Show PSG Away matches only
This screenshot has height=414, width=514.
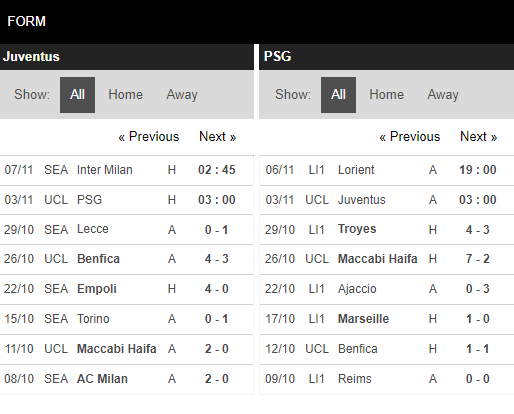pyautogui.click(x=443, y=95)
